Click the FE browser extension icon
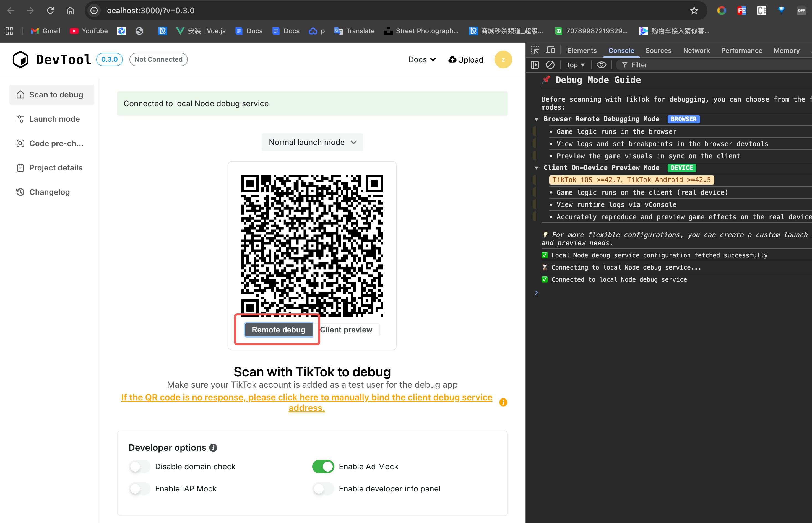The width and height of the screenshot is (812, 523). (742, 11)
